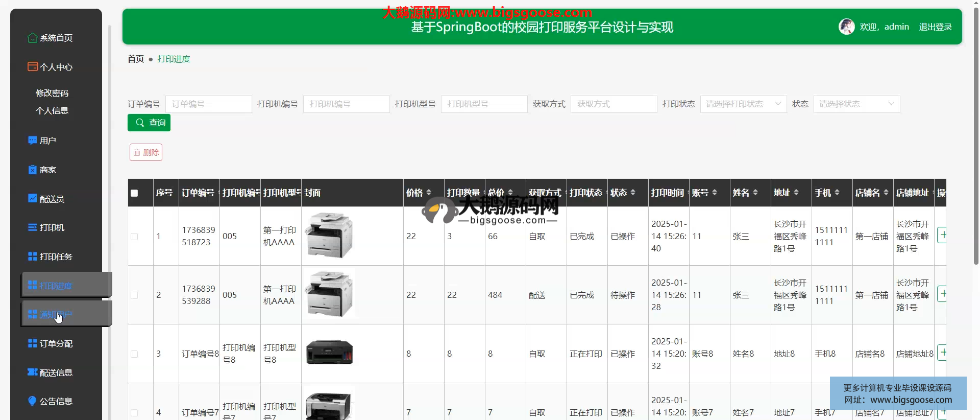Click the home icon beside 系统首页
This screenshot has width=980, height=420.
pos(32,38)
